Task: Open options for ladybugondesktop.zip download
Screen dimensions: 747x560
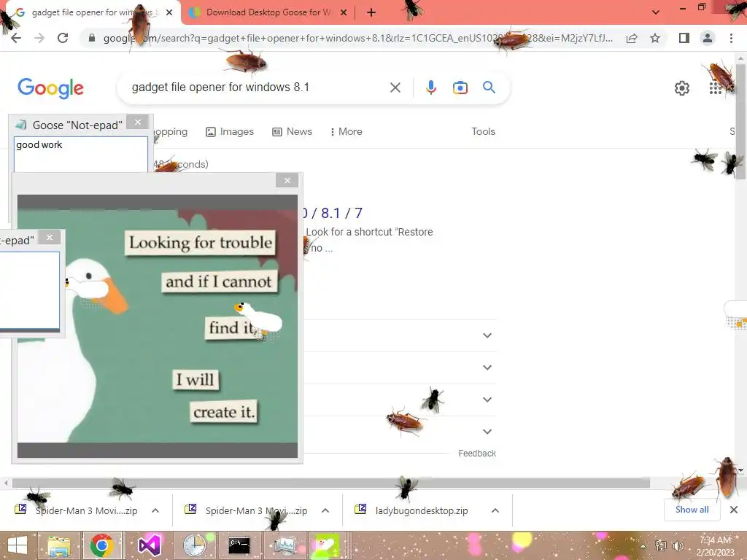Action: (495, 510)
